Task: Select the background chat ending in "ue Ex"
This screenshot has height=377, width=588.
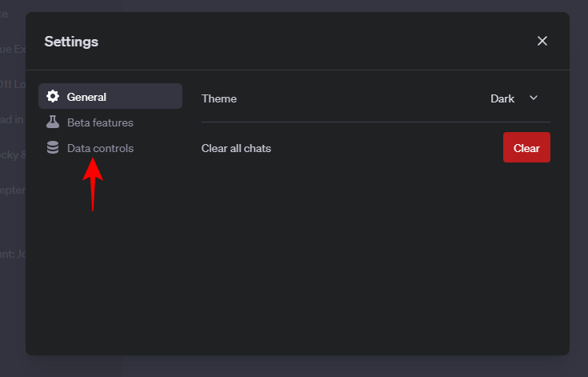Action: tap(12, 49)
